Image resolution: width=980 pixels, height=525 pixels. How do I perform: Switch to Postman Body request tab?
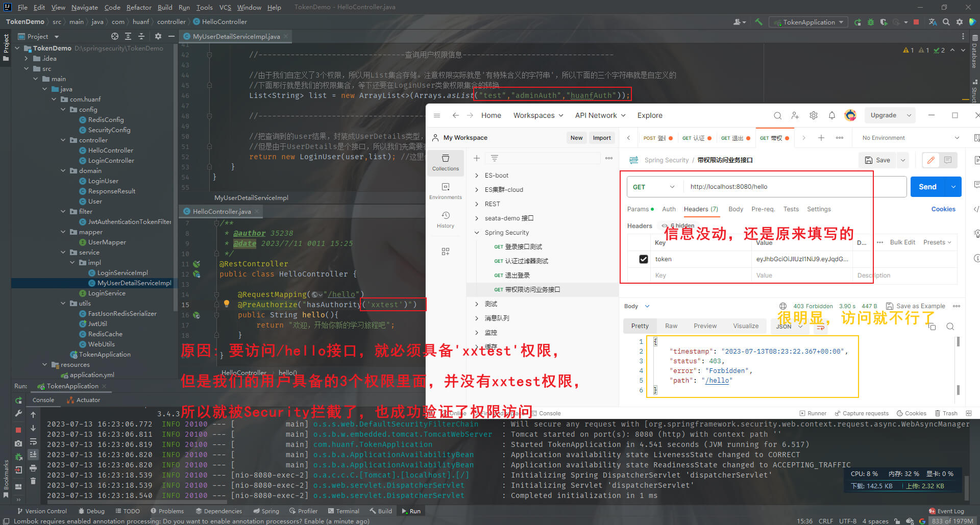(x=736, y=209)
